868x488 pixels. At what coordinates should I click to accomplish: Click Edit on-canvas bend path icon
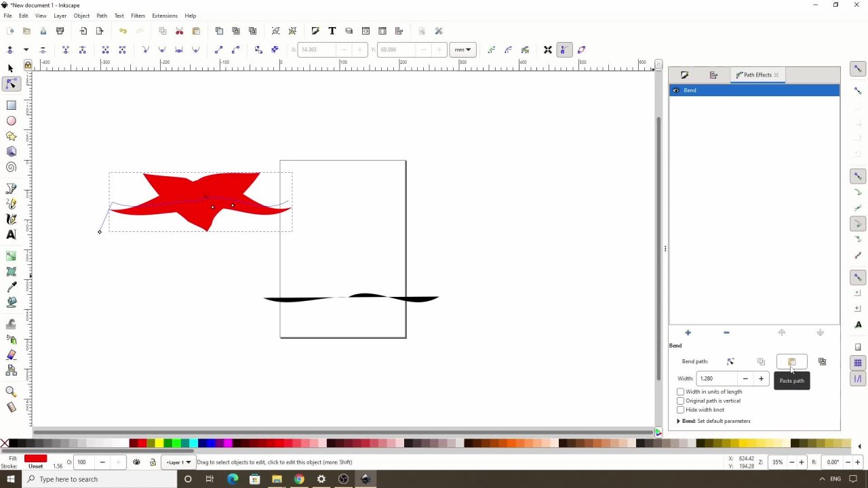(x=730, y=362)
